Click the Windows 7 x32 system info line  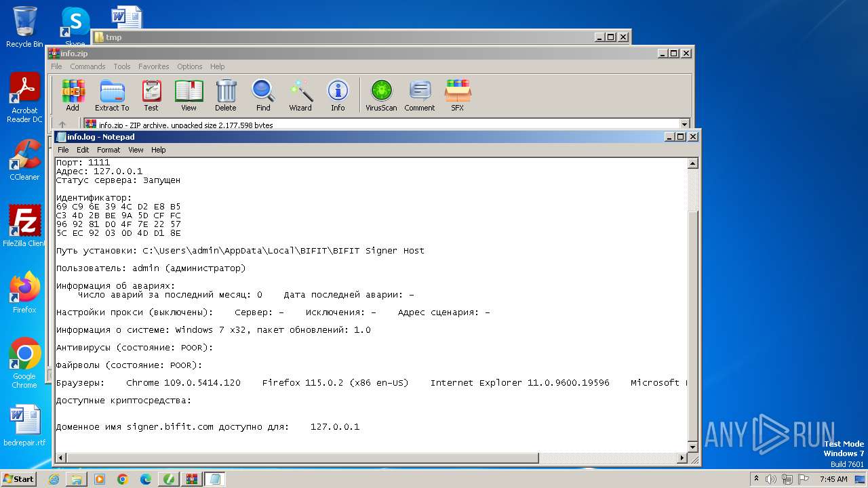tap(213, 330)
